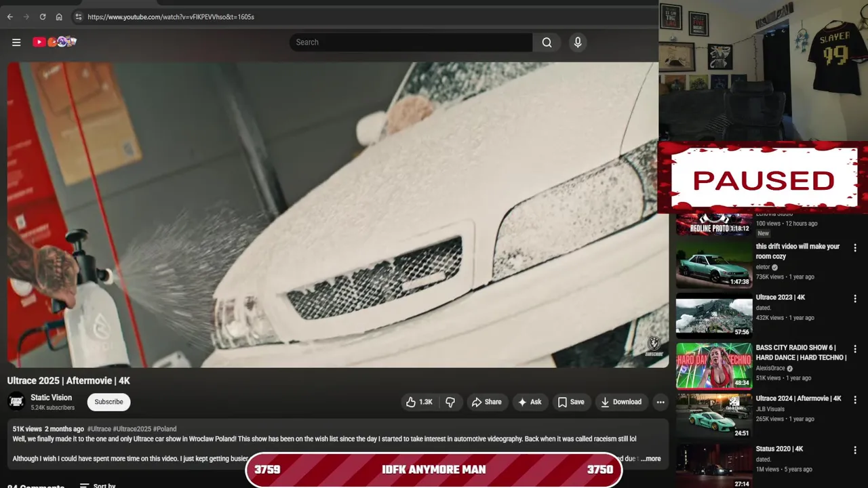
Task: Open the site information icon in address bar
Action: [78, 17]
